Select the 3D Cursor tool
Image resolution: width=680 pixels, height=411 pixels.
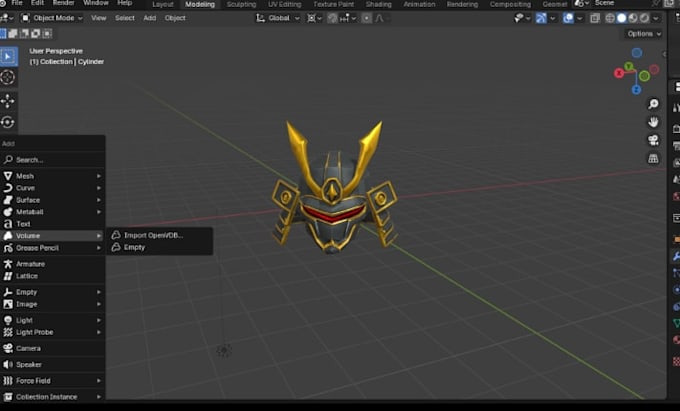tap(8, 77)
